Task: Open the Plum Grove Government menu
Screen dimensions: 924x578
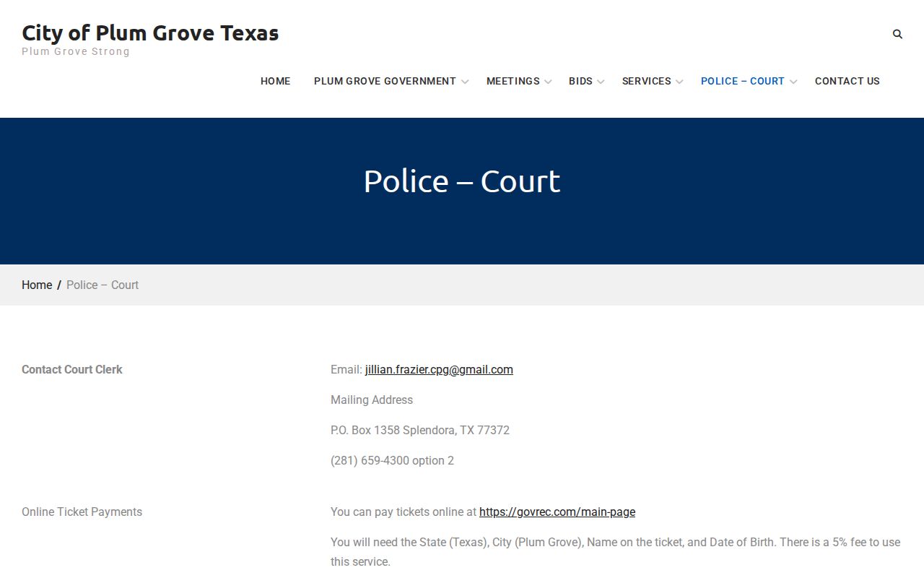Action: tap(385, 81)
